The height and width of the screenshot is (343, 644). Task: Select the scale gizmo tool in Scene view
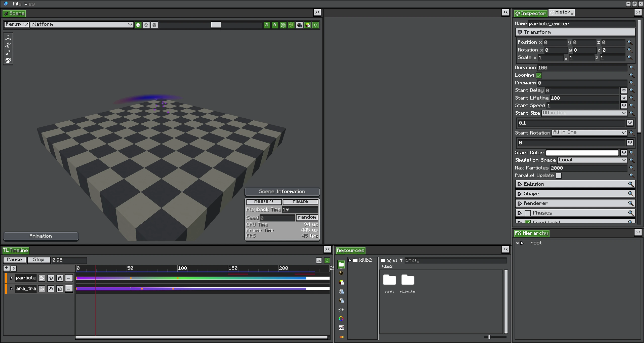point(8,53)
